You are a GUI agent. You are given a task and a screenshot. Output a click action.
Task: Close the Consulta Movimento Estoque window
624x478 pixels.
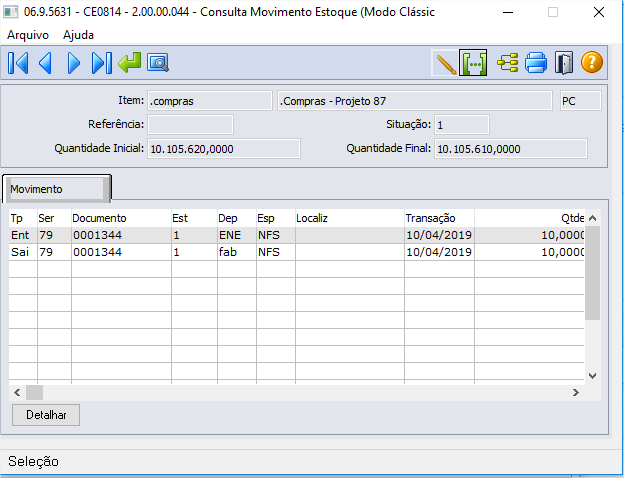(599, 12)
